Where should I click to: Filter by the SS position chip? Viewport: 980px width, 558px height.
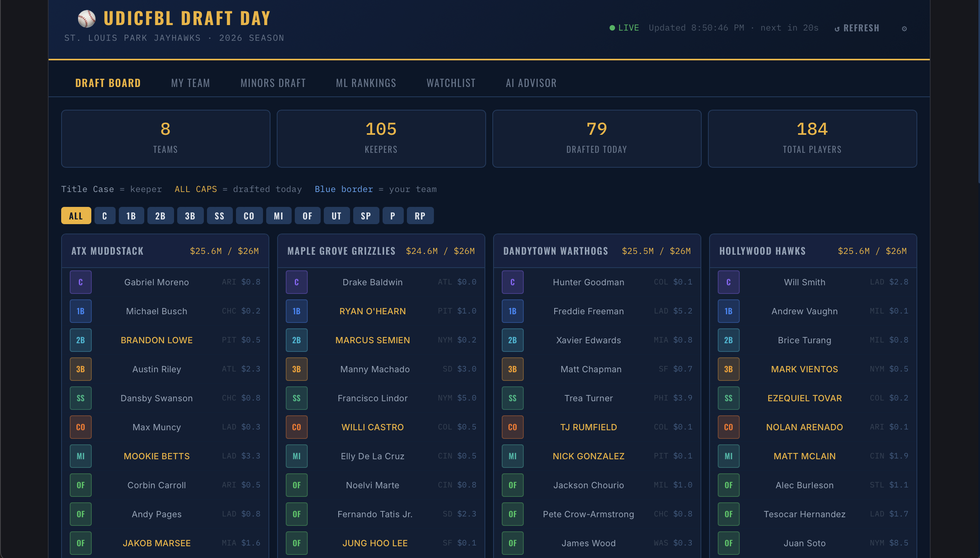point(220,216)
